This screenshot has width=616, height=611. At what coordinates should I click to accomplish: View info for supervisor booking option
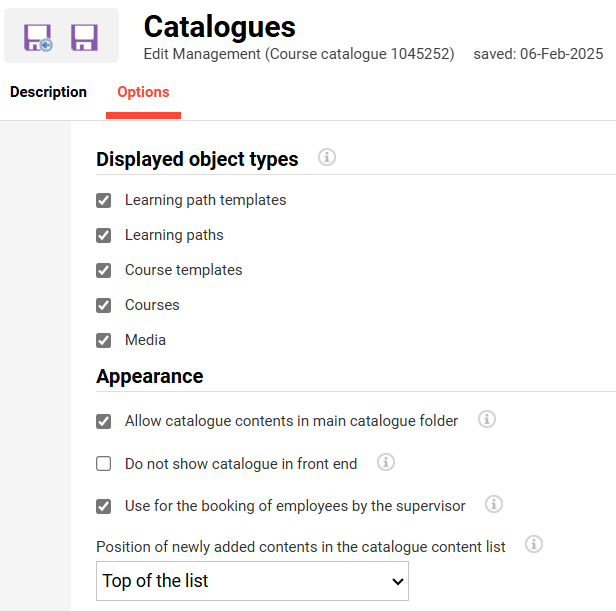click(x=494, y=504)
